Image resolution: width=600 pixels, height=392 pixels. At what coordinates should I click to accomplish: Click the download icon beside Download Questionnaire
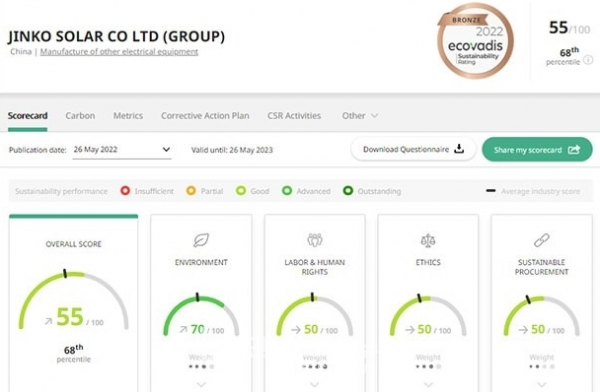(x=459, y=149)
